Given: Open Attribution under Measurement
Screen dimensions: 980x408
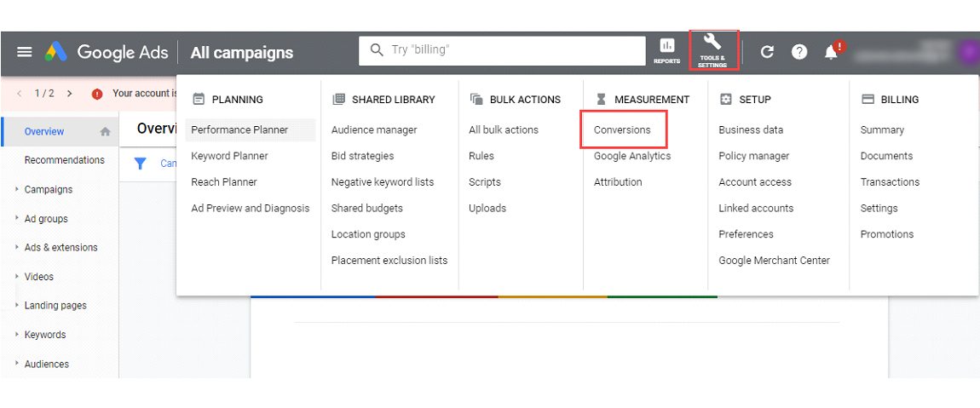Looking at the screenshot, I should [x=618, y=182].
